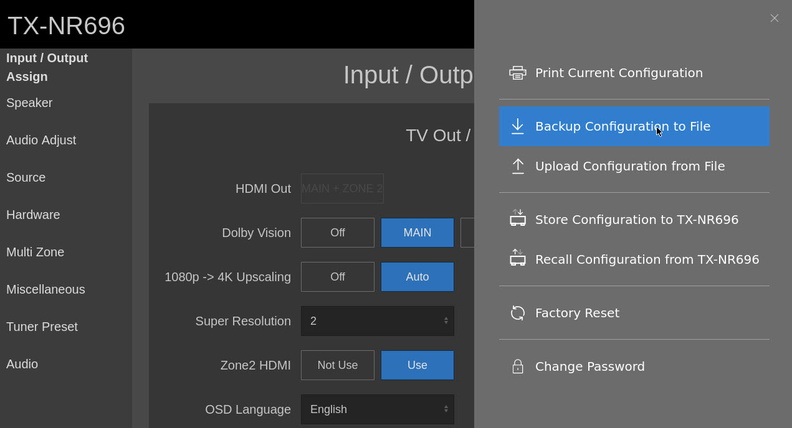Click the download arrow icon beside Backup Configuration
792x428 pixels.
pyautogui.click(x=518, y=126)
